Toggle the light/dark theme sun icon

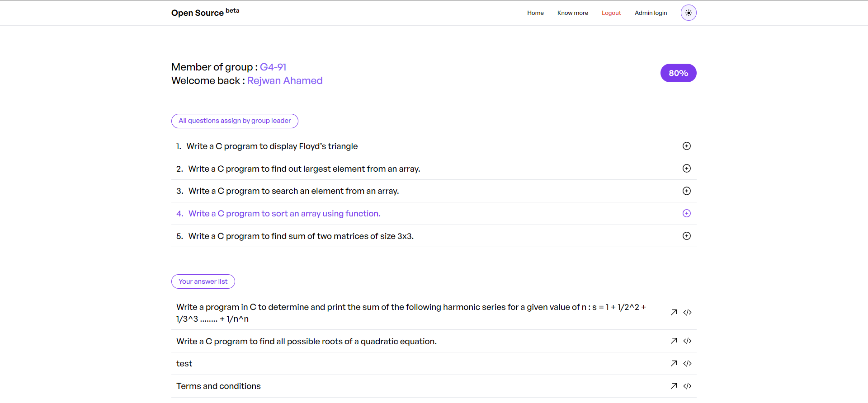[x=689, y=13]
